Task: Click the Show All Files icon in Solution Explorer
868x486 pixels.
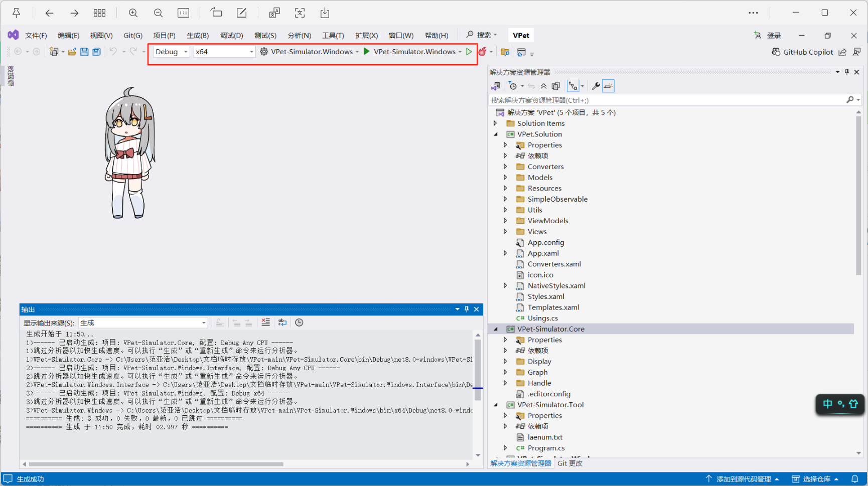Action: (556, 86)
